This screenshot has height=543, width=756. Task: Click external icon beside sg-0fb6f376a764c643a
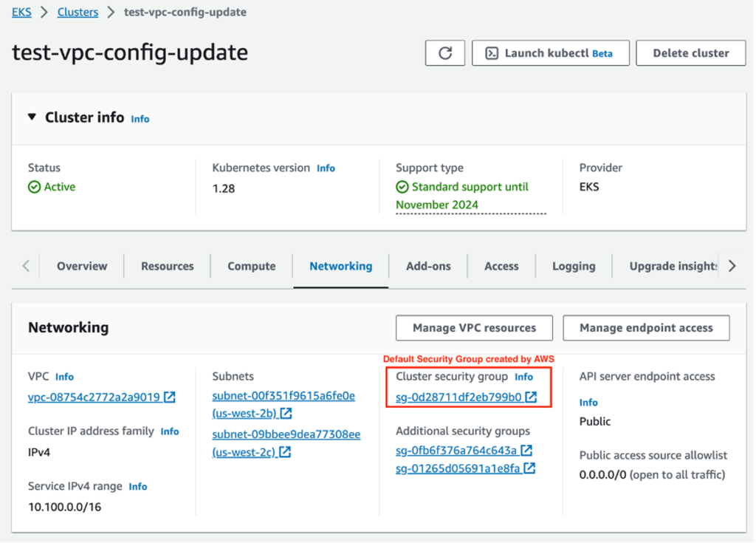coord(526,451)
